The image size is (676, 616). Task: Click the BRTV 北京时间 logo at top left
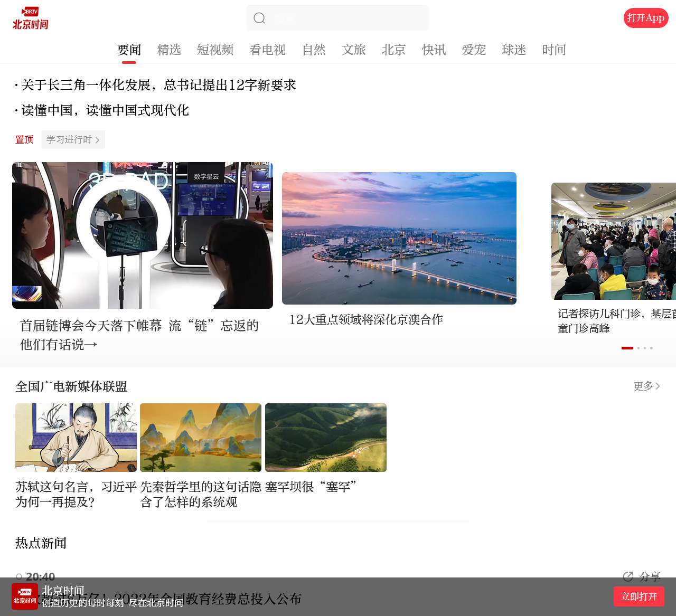[x=31, y=18]
